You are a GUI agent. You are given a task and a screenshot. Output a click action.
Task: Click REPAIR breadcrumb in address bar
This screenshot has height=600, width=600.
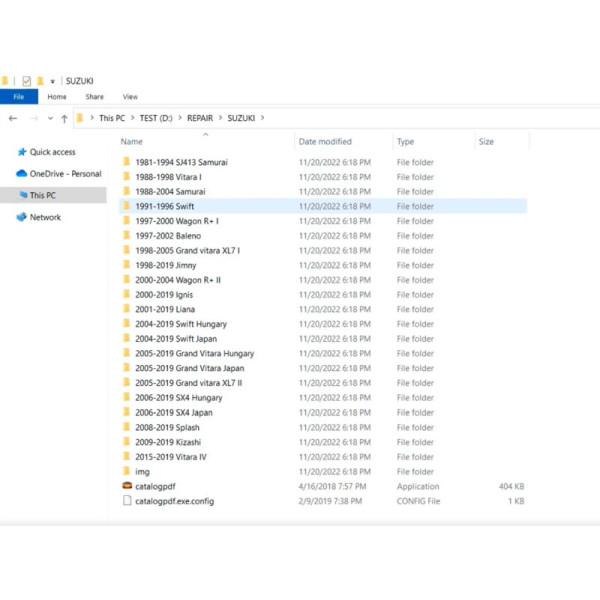coord(200,118)
